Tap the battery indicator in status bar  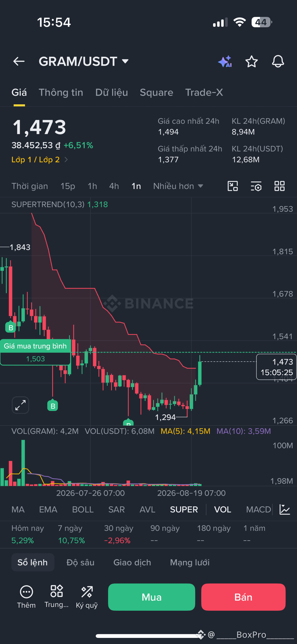coord(261,22)
